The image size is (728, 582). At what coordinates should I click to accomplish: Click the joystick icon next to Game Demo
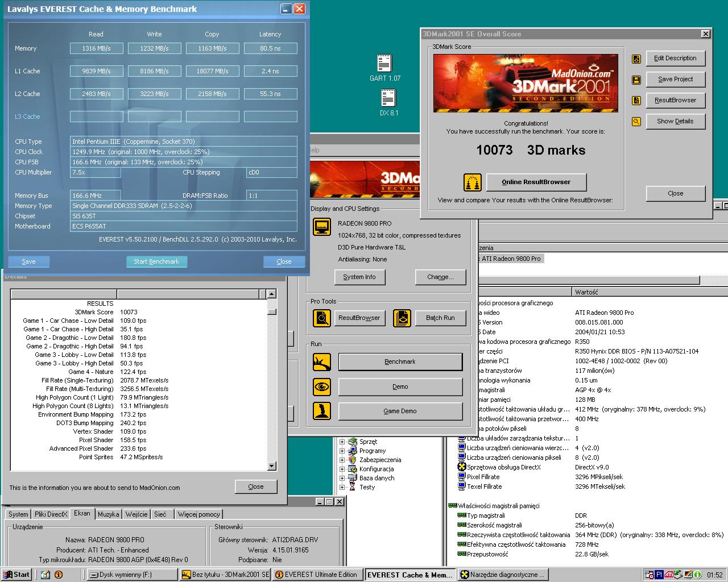pyautogui.click(x=322, y=411)
